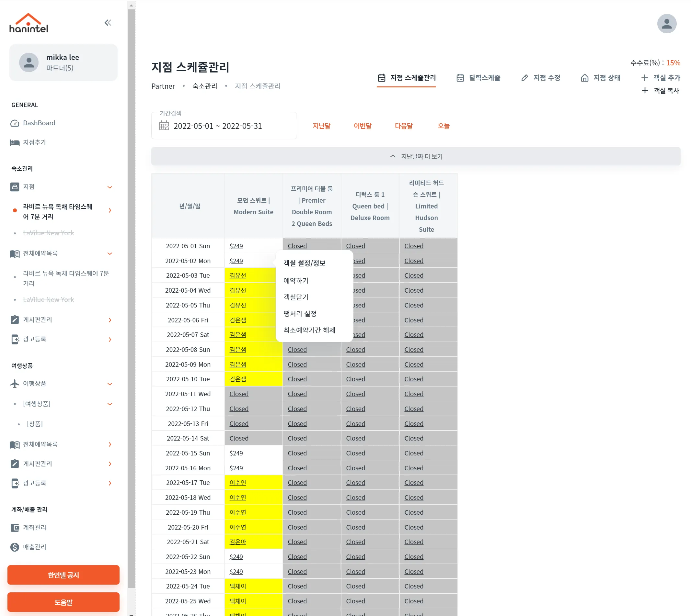Viewport: 691px width, 616px height.
Task: Open the user profile avatar icon
Action: pyautogui.click(x=667, y=24)
